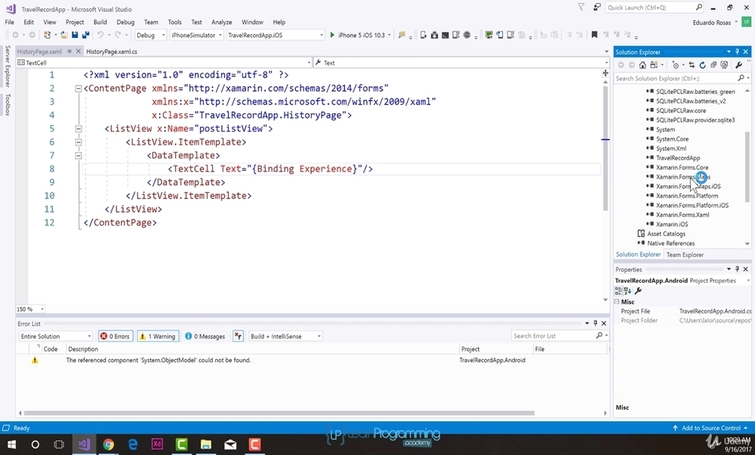Click Refresh in Solution Explorer toolbar
755x455 pixels.
pos(703,65)
